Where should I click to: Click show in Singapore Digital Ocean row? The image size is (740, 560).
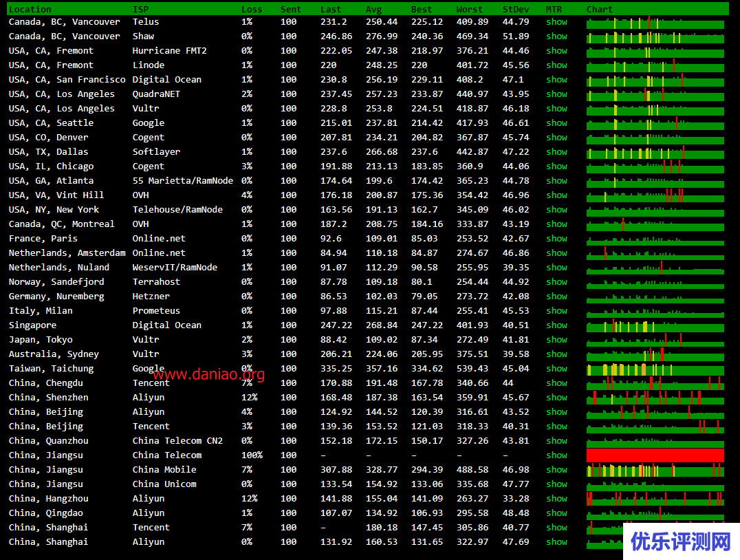click(556, 325)
